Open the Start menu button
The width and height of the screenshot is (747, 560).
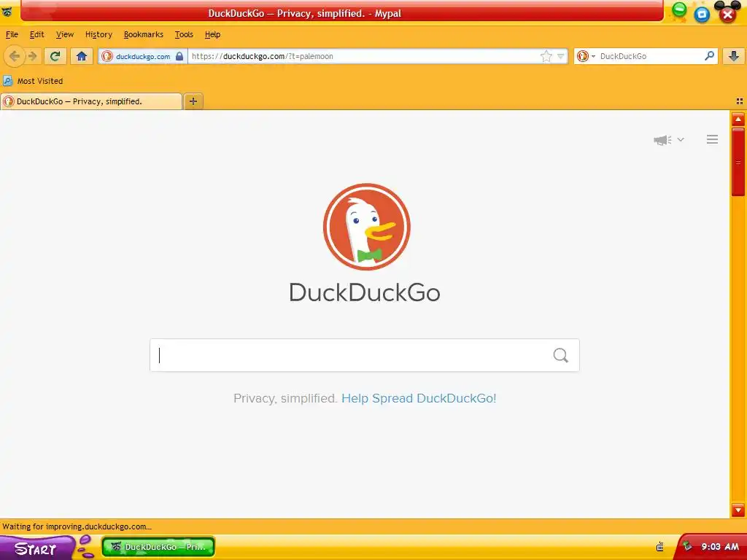click(x=36, y=548)
